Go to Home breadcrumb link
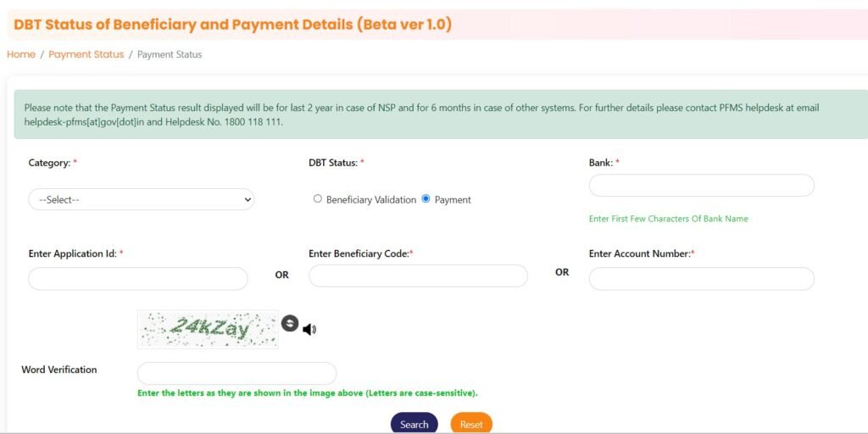The width and height of the screenshot is (868, 434). (21, 54)
